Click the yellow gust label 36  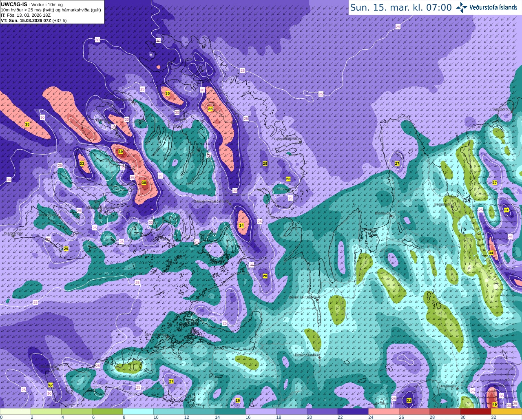[x=210, y=109]
